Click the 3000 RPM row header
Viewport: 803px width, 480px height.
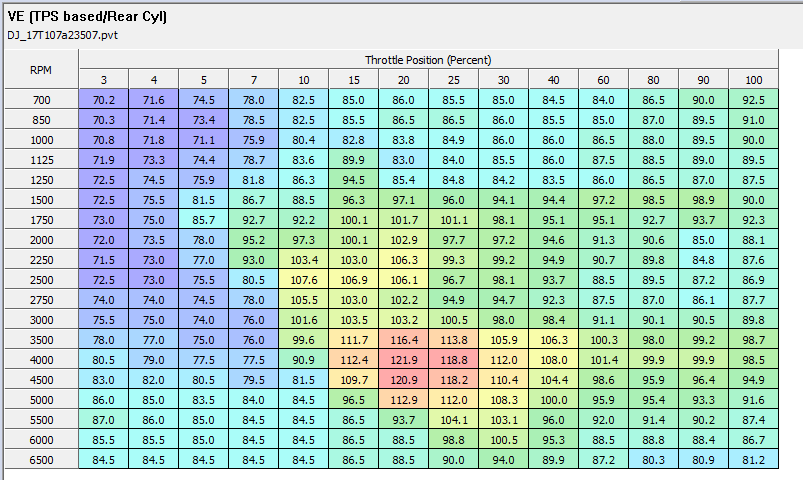click(x=41, y=319)
